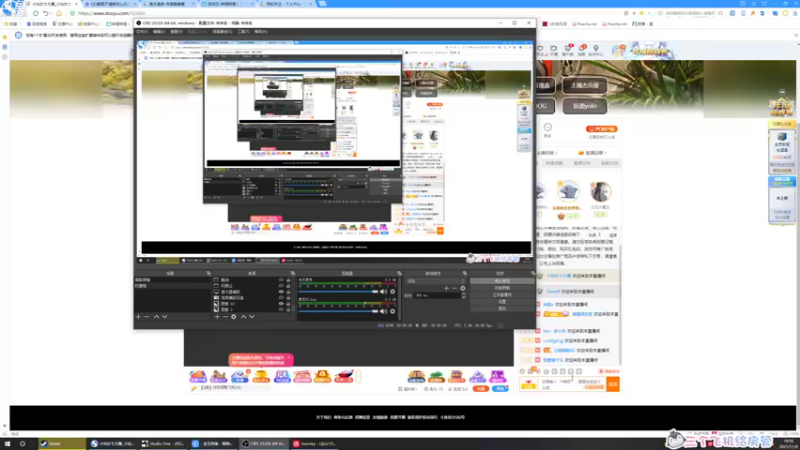
Task: Toggle visibility of the display capture source
Action: (x=281, y=292)
